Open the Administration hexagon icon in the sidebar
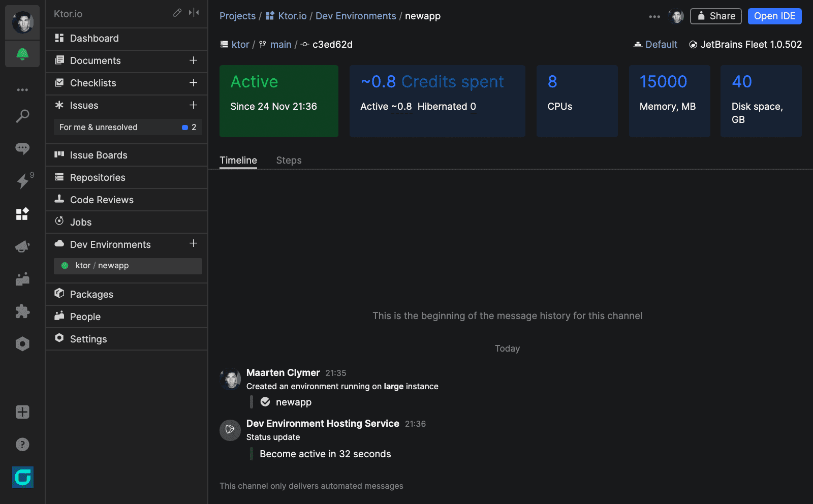813x504 pixels. point(22,344)
